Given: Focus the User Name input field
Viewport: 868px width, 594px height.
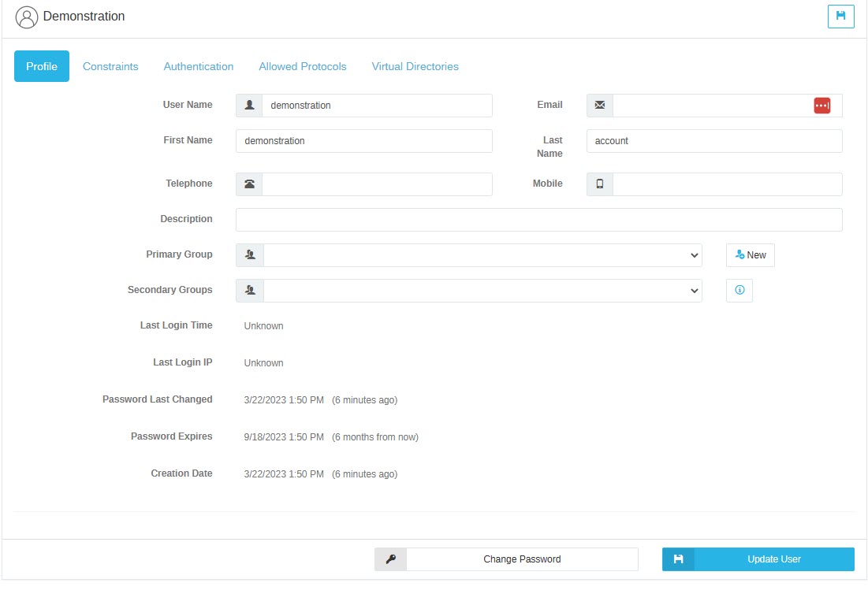Looking at the screenshot, I should pos(377,105).
